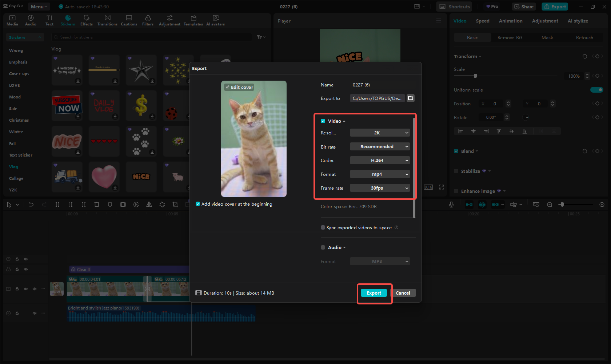Screen dimensions: 611x364
Task: Click the Export button in the dialog
Action: click(x=374, y=293)
